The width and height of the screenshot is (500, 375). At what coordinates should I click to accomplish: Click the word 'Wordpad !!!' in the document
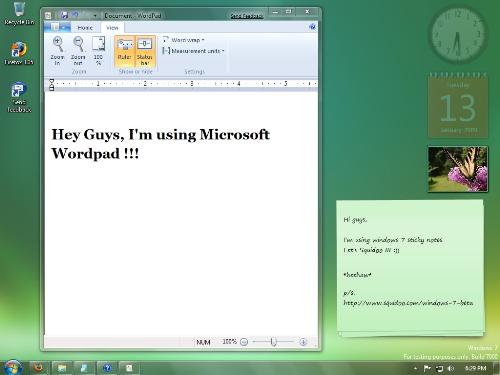(x=95, y=154)
